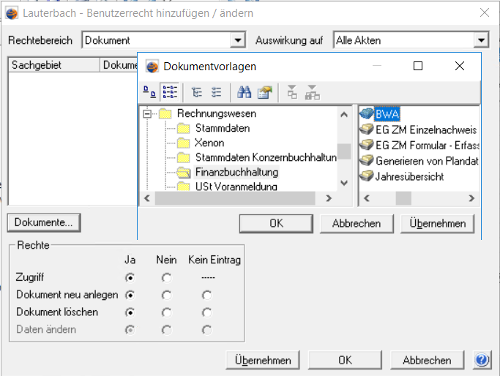Click the greyed filter-hierarchy icon with three boxes
500x376 pixels.
pyautogui.click(x=312, y=92)
